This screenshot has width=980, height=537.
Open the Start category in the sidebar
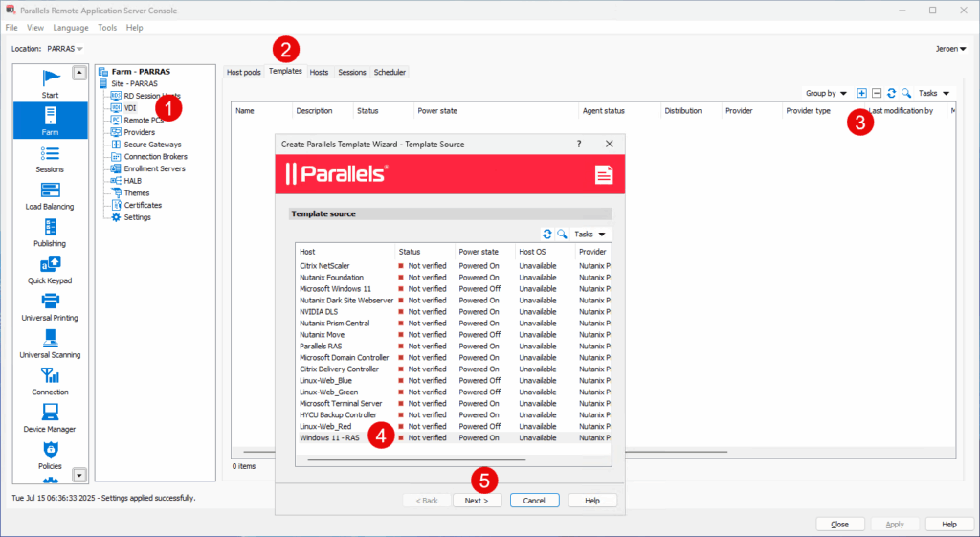pos(50,83)
